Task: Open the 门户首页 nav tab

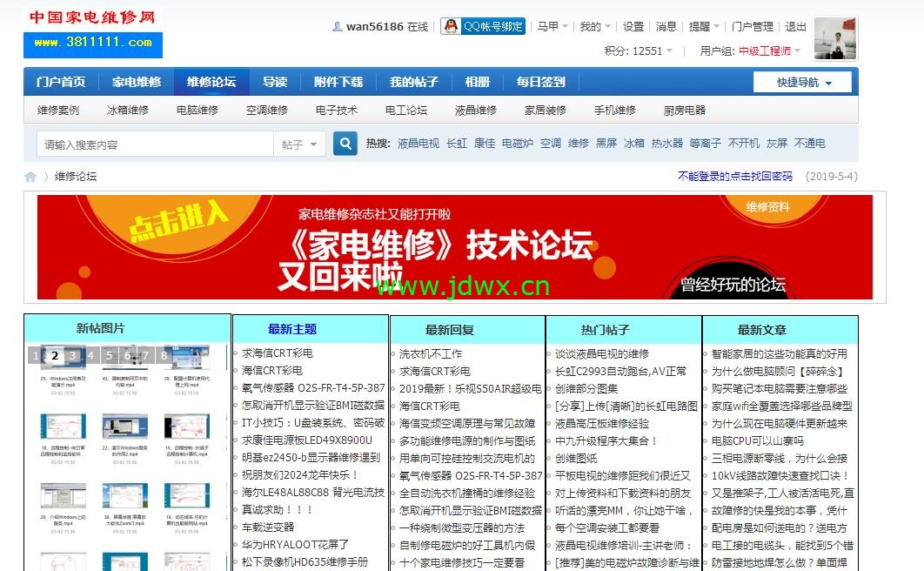Action: click(x=61, y=82)
